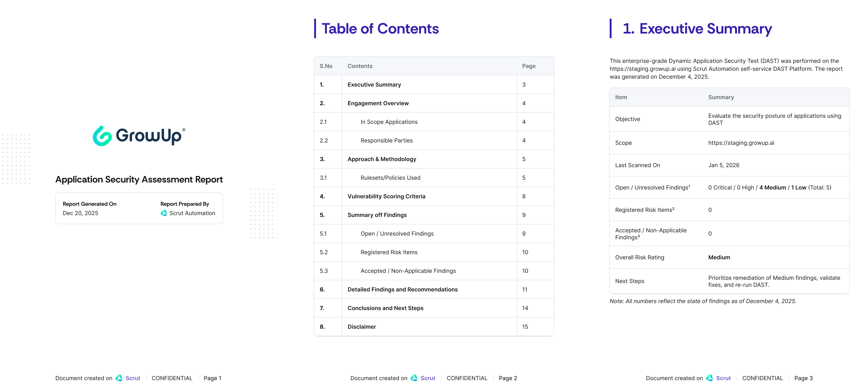
Task: Open Executive Summary contents entry
Action: (374, 84)
